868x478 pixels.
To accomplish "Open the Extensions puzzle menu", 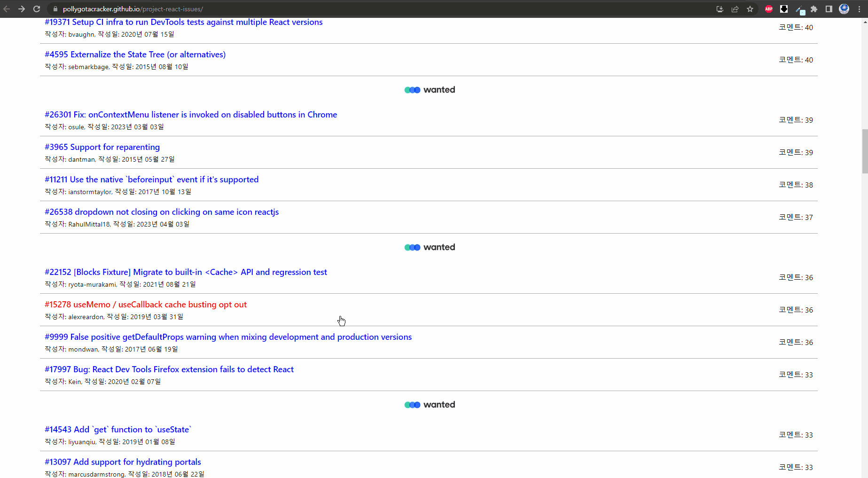I will click(x=814, y=9).
